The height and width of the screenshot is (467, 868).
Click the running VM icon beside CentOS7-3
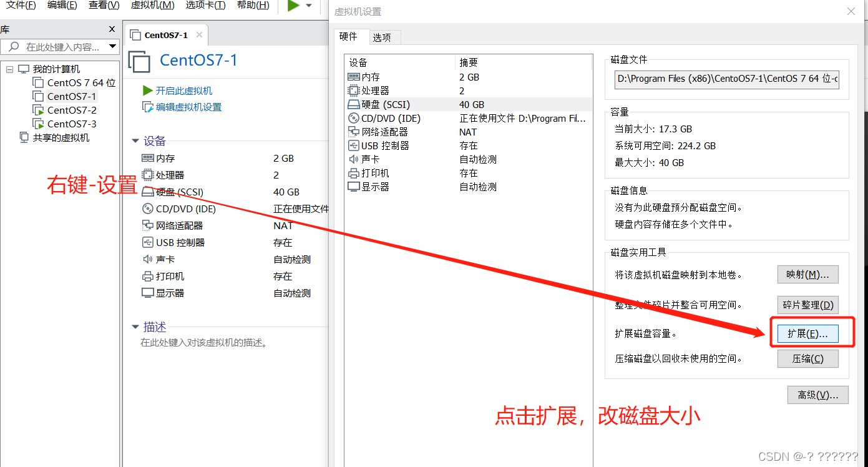(x=37, y=124)
